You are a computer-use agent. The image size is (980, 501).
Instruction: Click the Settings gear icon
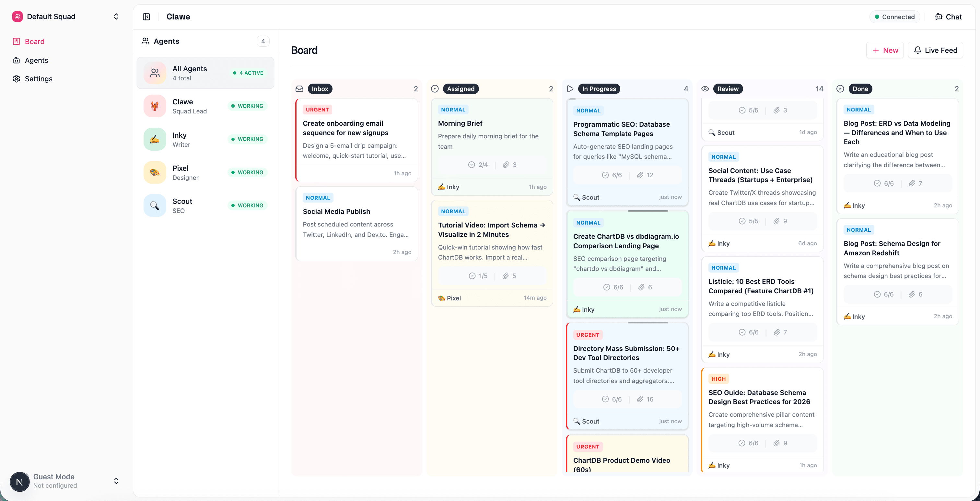coord(17,78)
